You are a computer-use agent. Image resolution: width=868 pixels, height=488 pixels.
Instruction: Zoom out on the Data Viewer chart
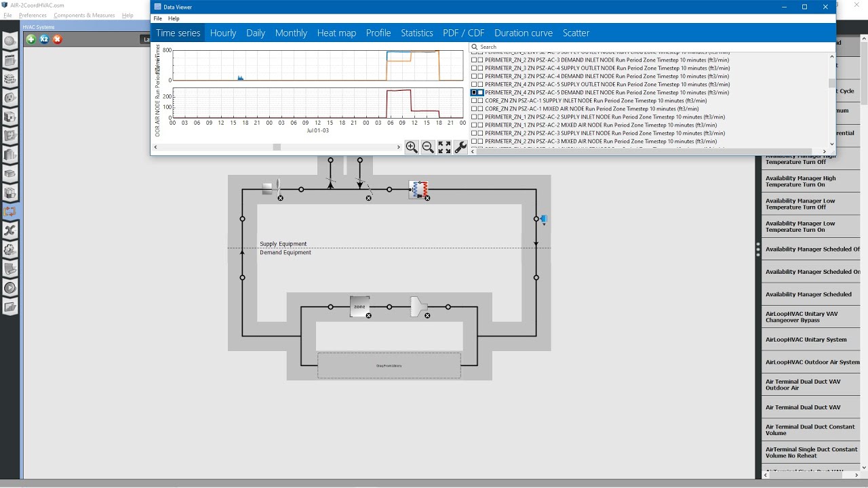[428, 147]
